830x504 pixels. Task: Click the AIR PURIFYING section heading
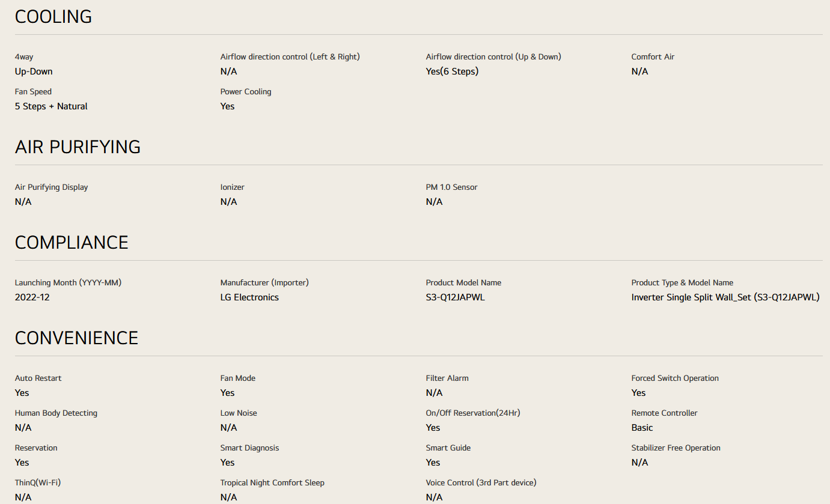tap(78, 147)
